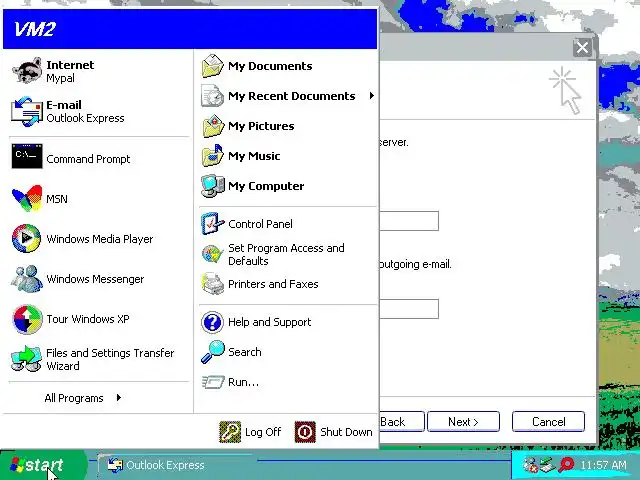Image resolution: width=640 pixels, height=480 pixels.
Task: Open Files and Settings Transfer Wizard icon
Action: (x=27, y=359)
